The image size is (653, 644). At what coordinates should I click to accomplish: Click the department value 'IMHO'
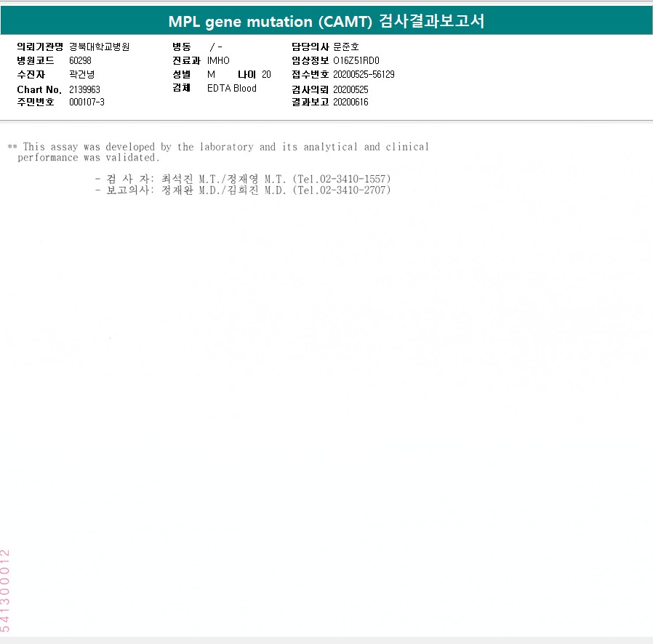tap(218, 60)
